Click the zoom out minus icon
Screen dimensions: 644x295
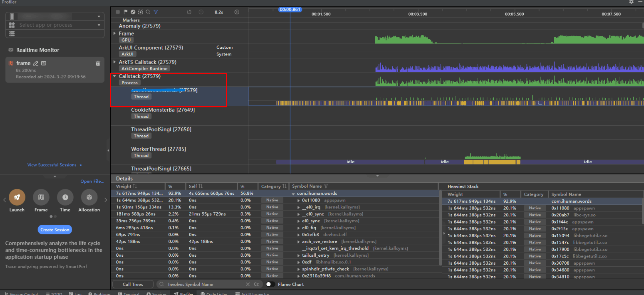201,12
